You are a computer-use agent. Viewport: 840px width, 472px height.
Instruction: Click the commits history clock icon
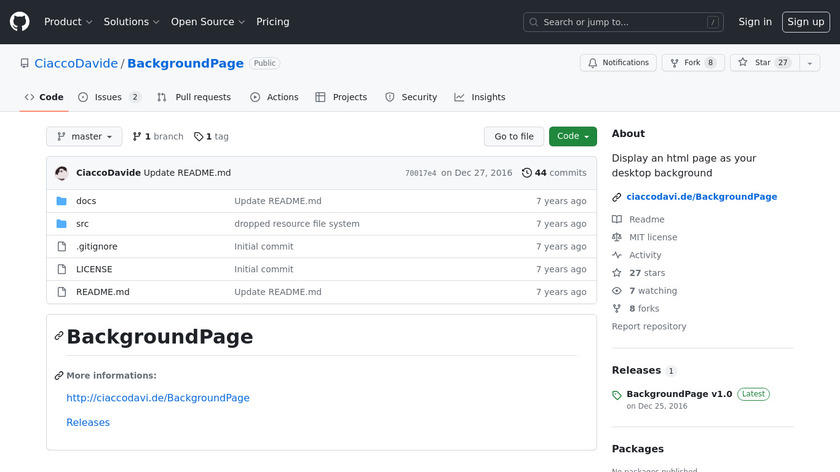pos(527,173)
